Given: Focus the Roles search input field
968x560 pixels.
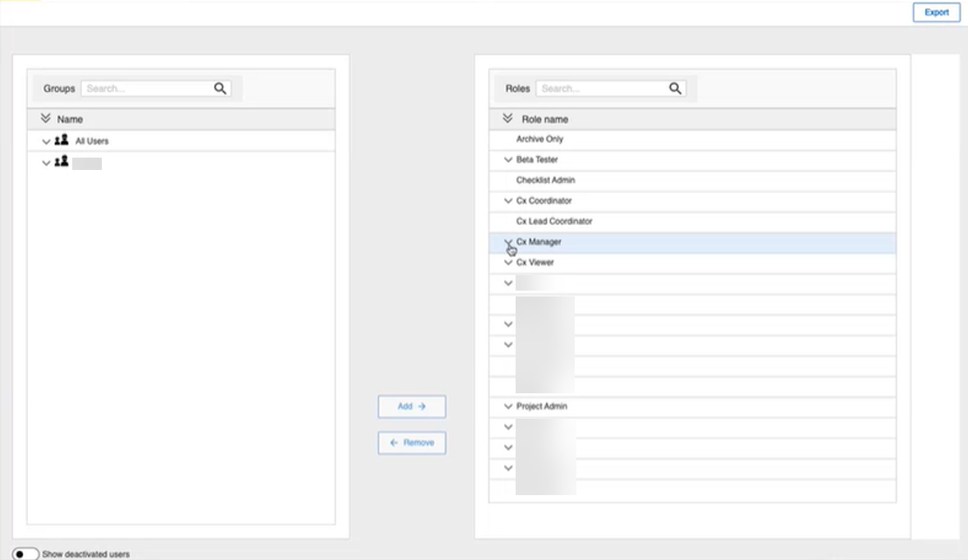Looking at the screenshot, I should pyautogui.click(x=599, y=89).
